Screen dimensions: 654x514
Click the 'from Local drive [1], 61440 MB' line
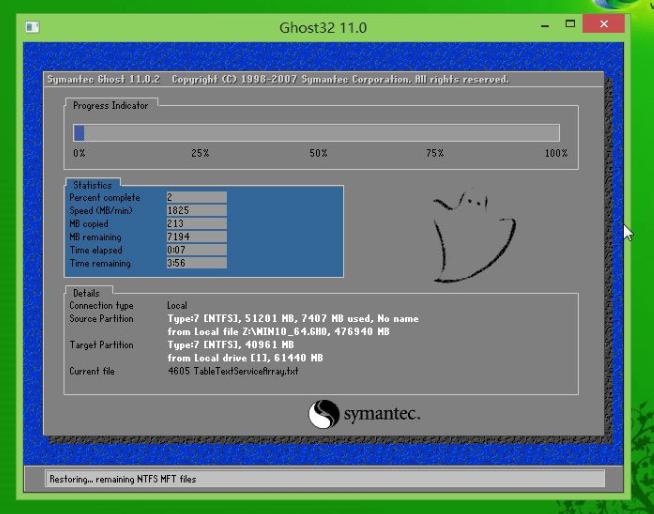point(245,358)
